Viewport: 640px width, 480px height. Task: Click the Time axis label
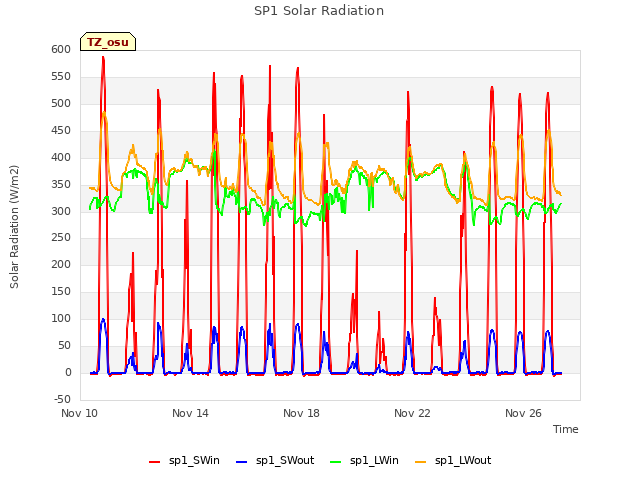coord(566,429)
